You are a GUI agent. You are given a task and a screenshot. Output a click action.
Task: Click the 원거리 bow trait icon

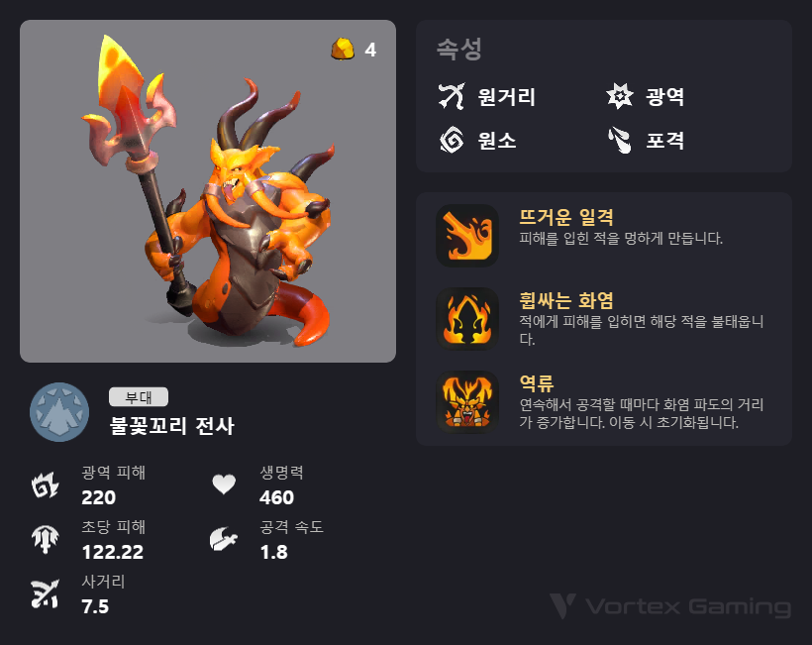pos(452,96)
